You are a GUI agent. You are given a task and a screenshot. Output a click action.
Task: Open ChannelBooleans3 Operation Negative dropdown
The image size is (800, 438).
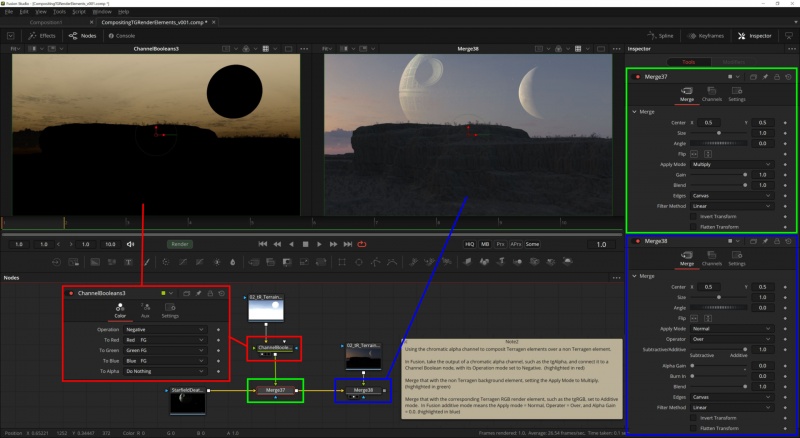coord(165,330)
